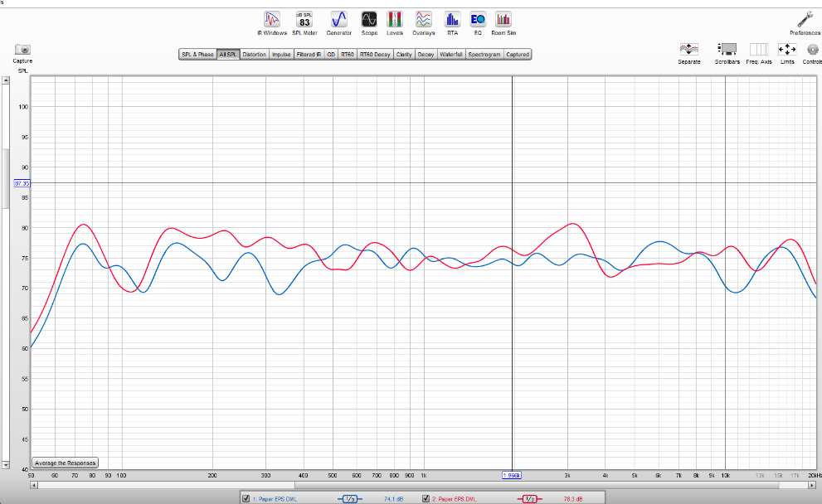This screenshot has width=822, height=504.
Task: Open the RTA analyzer
Action: pos(452,23)
